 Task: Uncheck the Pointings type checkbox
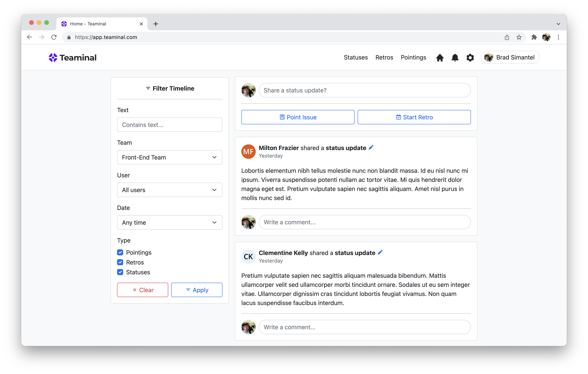tap(120, 252)
